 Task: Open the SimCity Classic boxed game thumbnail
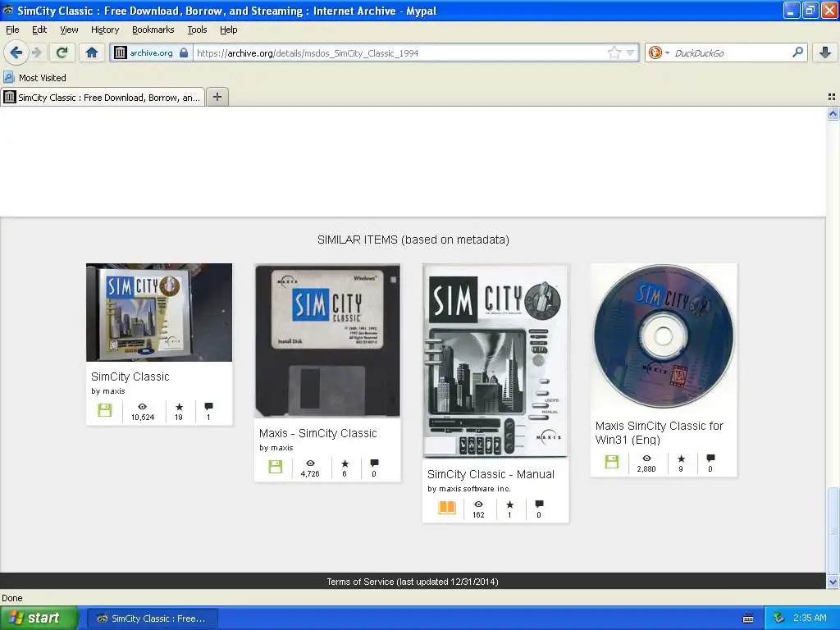click(159, 313)
